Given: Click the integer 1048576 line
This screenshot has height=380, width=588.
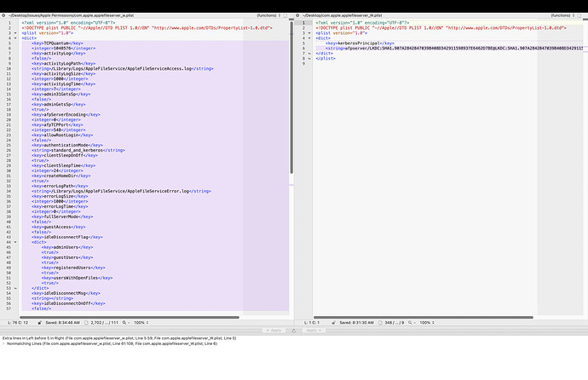Looking at the screenshot, I should (63, 49).
